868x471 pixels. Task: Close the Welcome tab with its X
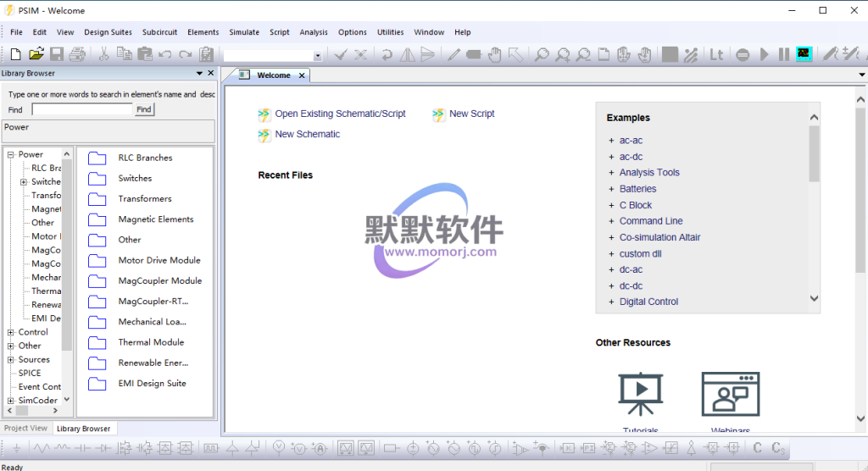point(302,76)
